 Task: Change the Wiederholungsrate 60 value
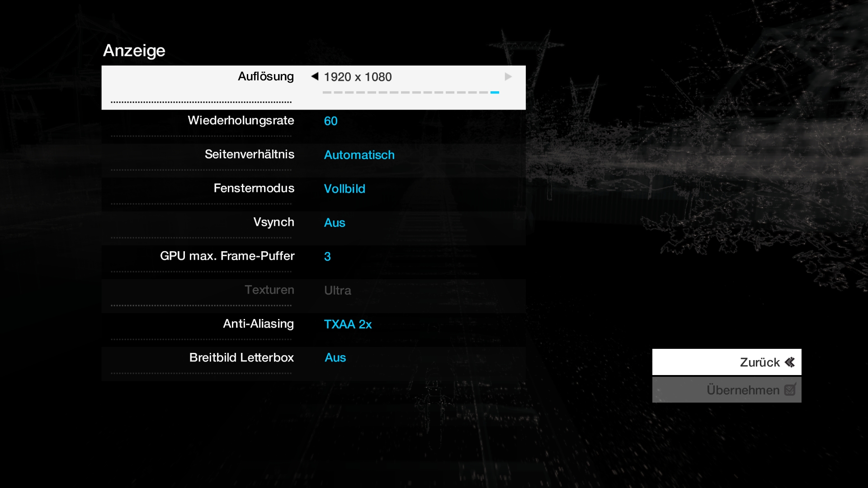[x=330, y=121]
